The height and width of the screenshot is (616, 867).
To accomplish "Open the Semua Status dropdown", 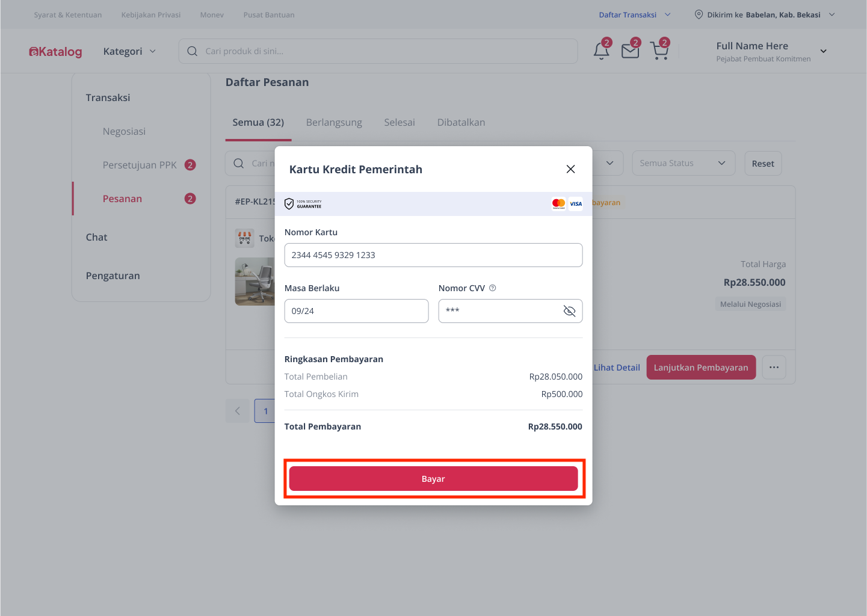I will point(683,163).
